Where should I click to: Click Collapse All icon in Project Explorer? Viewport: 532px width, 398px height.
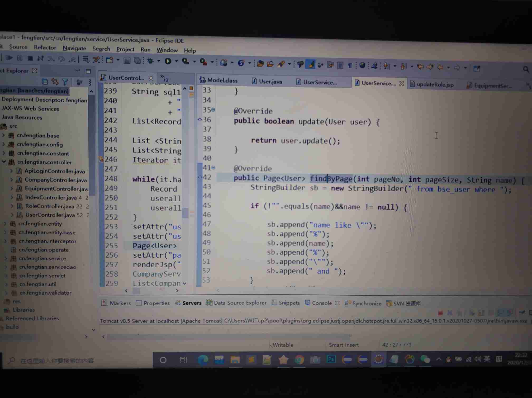coord(45,82)
